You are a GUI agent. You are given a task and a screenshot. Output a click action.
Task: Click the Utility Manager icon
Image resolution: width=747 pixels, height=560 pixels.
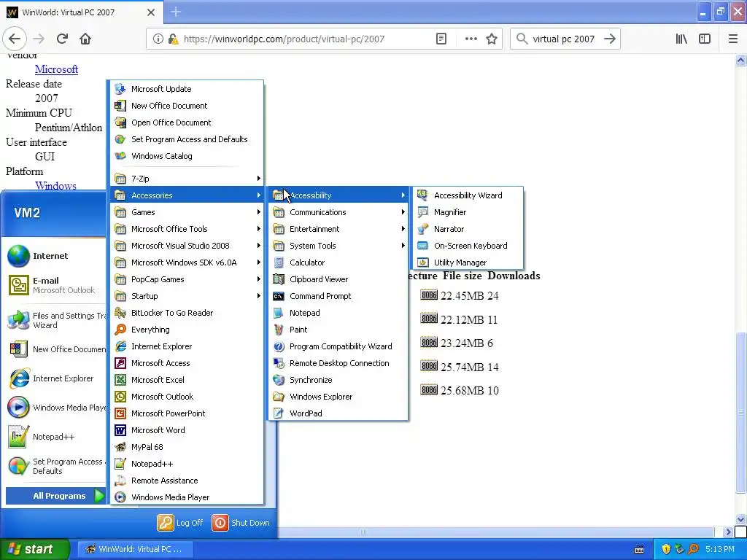point(422,262)
